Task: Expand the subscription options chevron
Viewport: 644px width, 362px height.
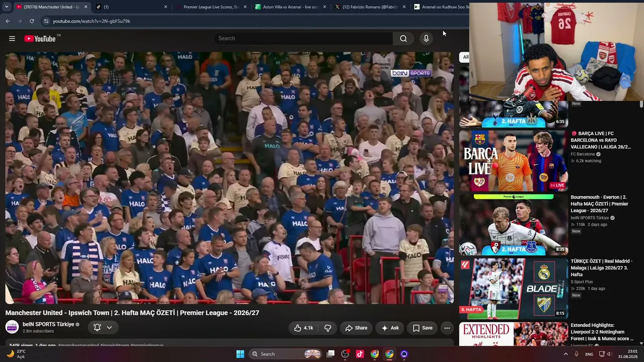Action: pyautogui.click(x=109, y=328)
